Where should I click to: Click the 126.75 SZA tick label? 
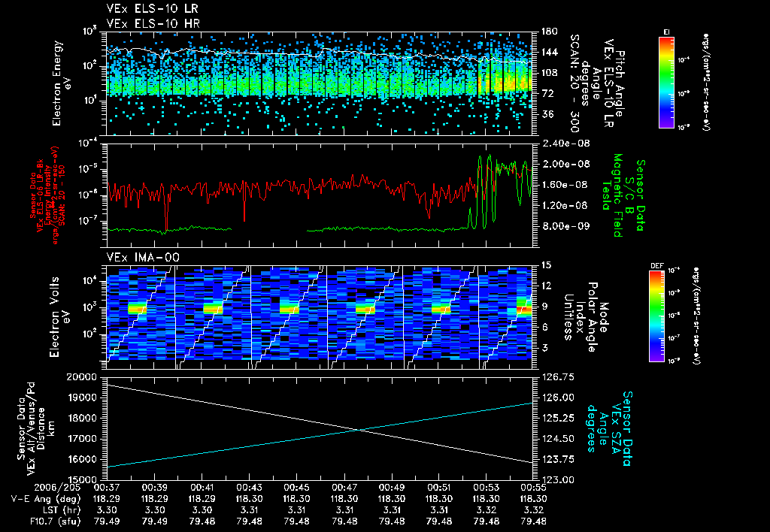click(557, 377)
